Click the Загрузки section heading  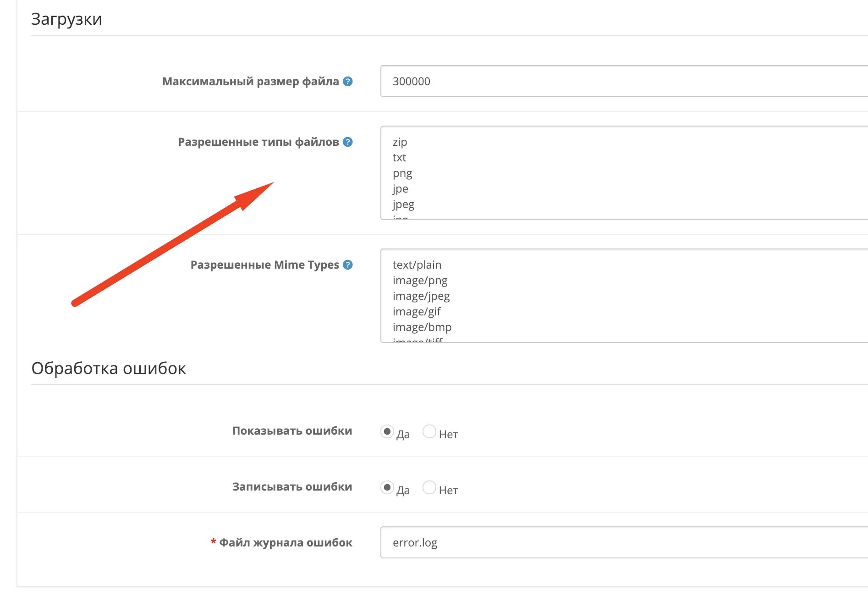pos(66,19)
